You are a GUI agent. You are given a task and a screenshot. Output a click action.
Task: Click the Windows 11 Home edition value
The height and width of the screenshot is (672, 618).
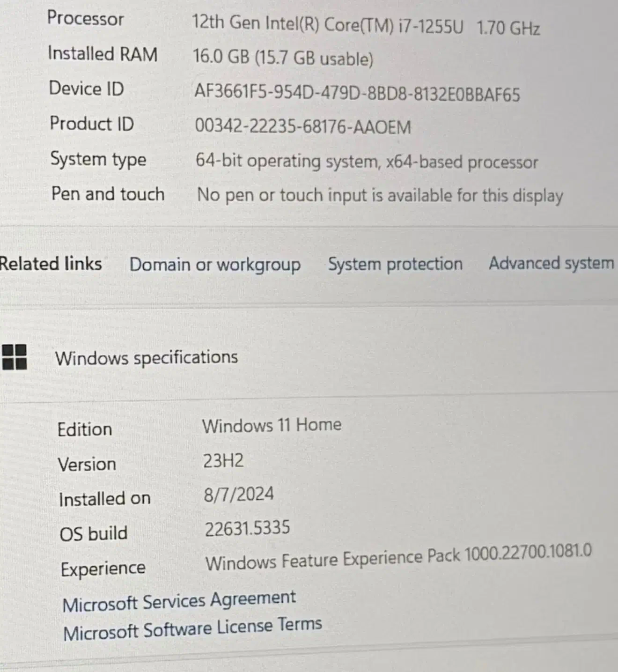click(x=272, y=425)
